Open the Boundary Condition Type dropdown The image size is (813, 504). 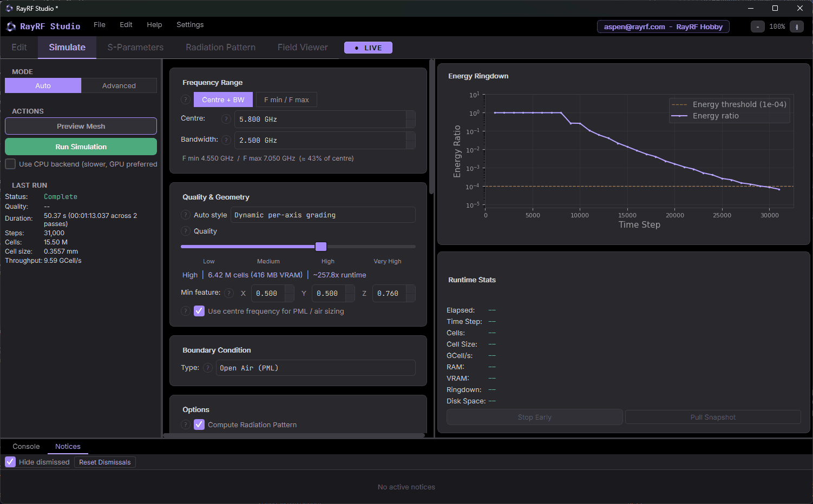pyautogui.click(x=316, y=368)
